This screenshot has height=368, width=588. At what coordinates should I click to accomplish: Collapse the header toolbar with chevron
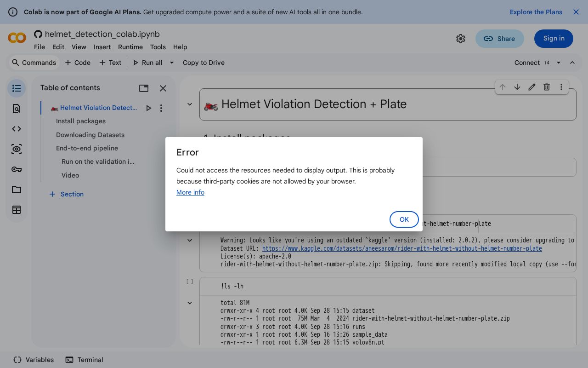572,63
